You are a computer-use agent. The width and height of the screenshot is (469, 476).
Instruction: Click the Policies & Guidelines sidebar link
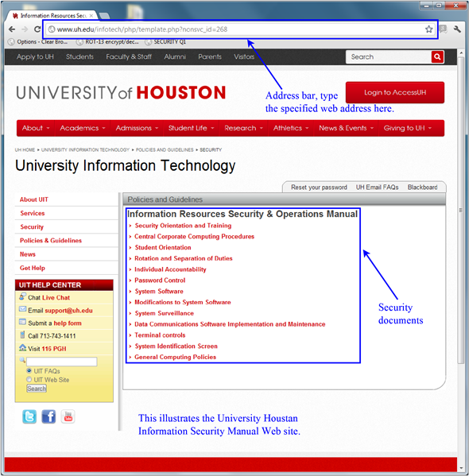pyautogui.click(x=51, y=241)
